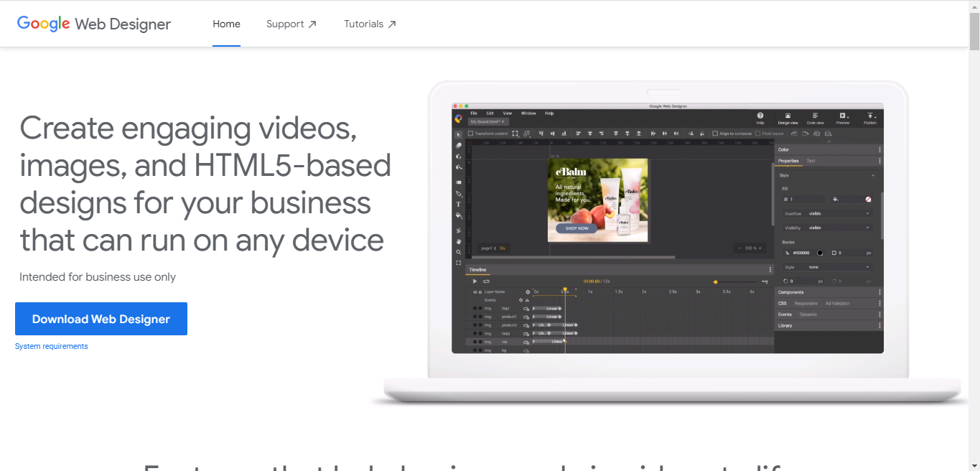Open the System requirements link
This screenshot has height=471, width=980.
(x=51, y=346)
